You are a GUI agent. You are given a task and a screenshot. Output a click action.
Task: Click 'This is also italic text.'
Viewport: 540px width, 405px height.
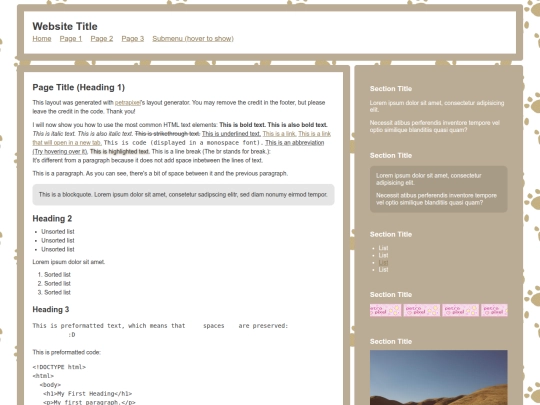click(x=105, y=134)
